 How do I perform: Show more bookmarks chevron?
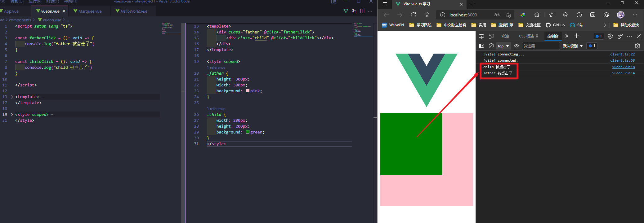(605, 25)
